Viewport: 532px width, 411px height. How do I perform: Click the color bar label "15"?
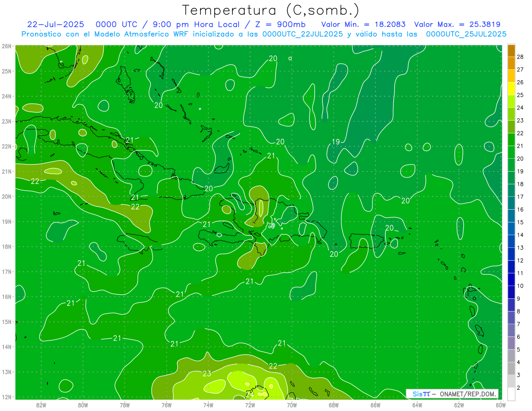click(520, 222)
